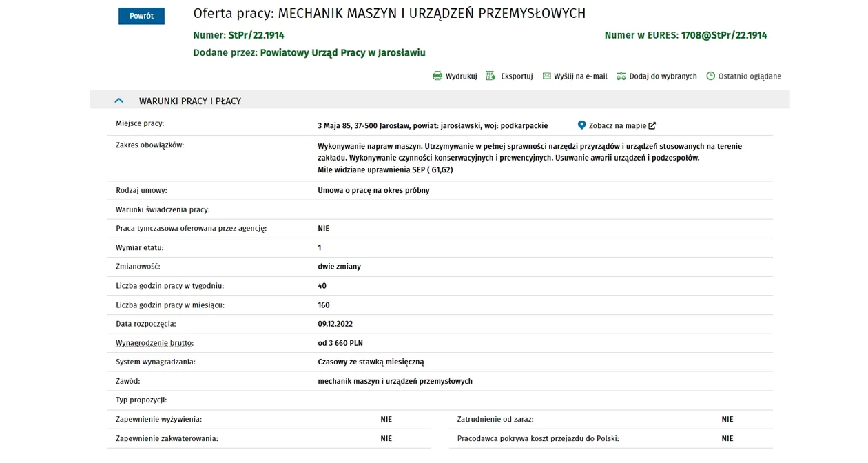Screen dimensions: 868x463
Task: Click NIE value for Pracodawca pokrywa koszt
Action: [x=727, y=439]
